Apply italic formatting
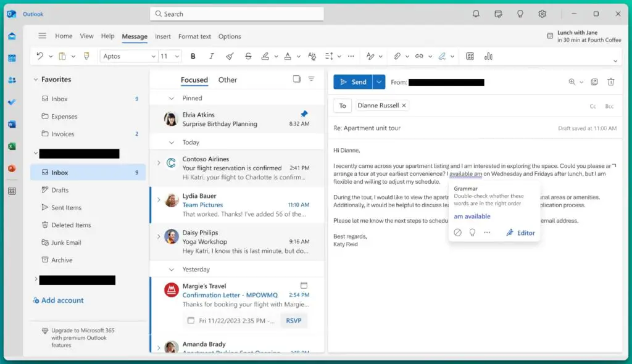Image resolution: width=632 pixels, height=364 pixels. [212, 56]
